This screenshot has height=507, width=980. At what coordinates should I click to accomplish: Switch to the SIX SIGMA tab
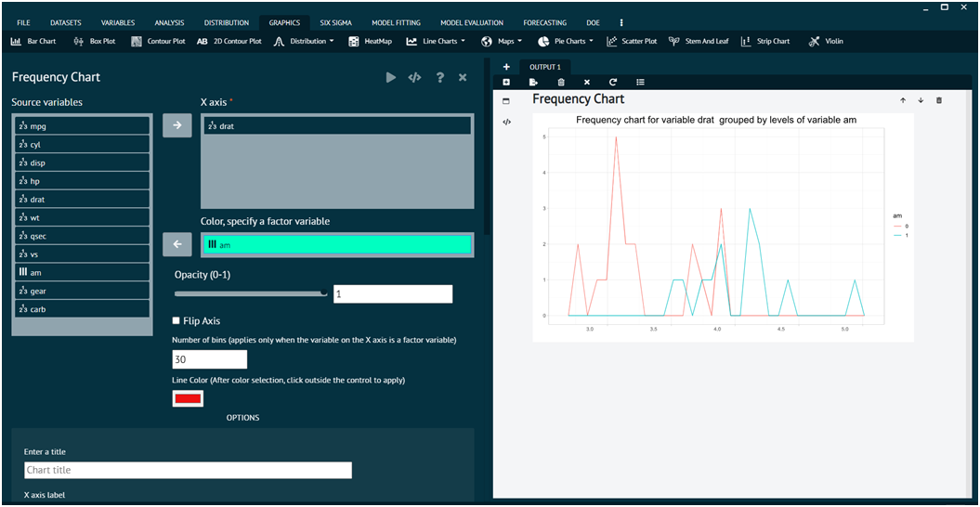tap(335, 22)
